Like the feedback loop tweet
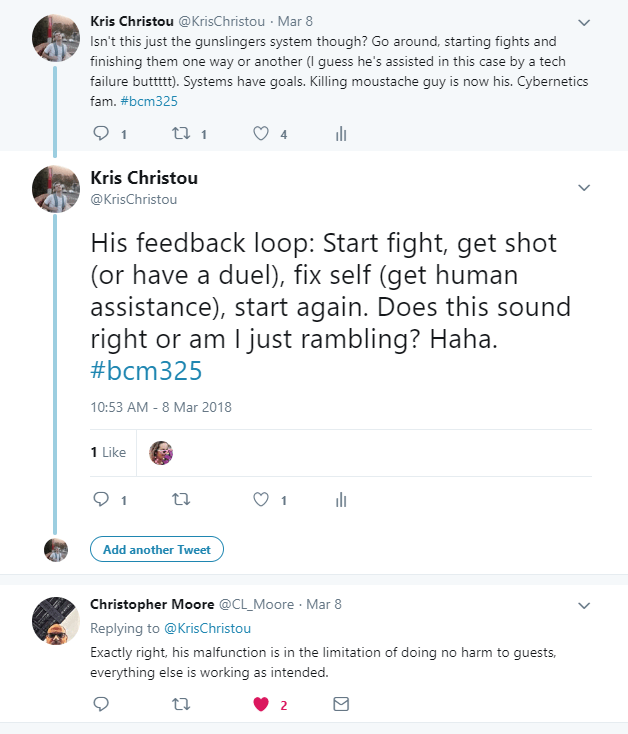This screenshot has width=628, height=734. pos(262,499)
